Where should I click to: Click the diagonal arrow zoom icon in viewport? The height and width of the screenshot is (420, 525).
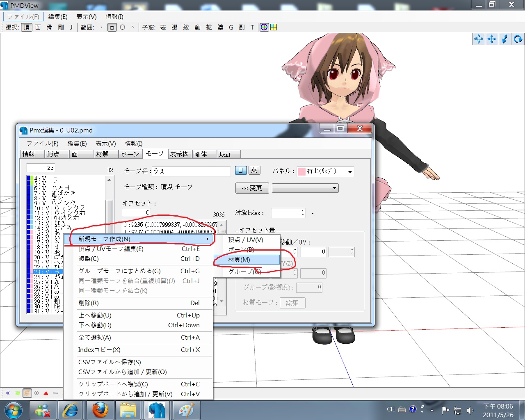point(505,39)
